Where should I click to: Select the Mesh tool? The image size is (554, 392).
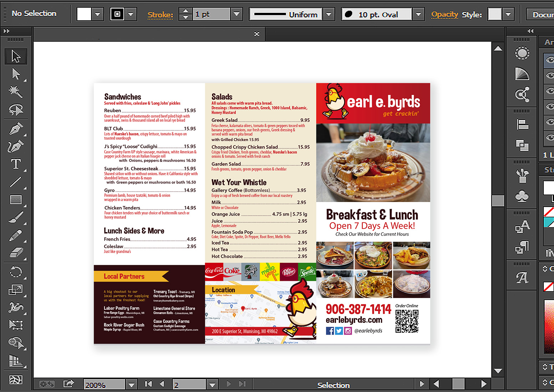(x=16, y=380)
